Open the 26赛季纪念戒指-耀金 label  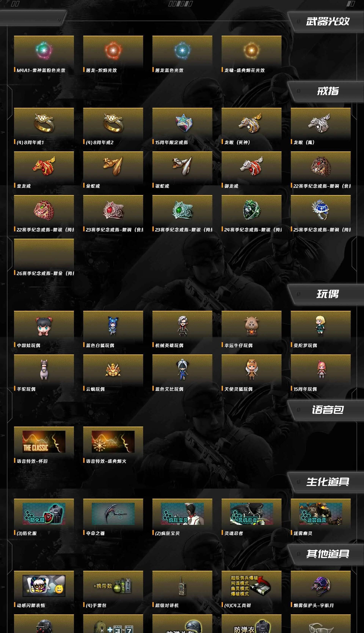(45, 273)
